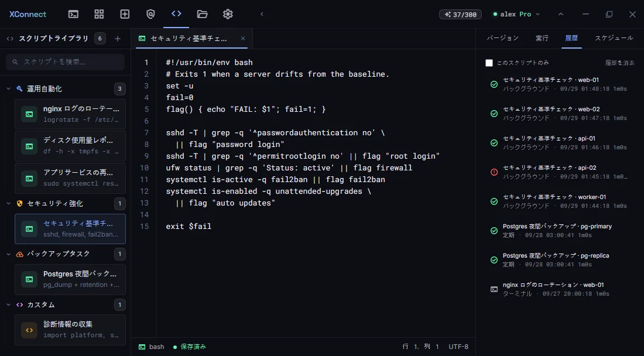Click the failed status icon for api-02
Viewport: 644px width, 356px height.
[x=494, y=172]
